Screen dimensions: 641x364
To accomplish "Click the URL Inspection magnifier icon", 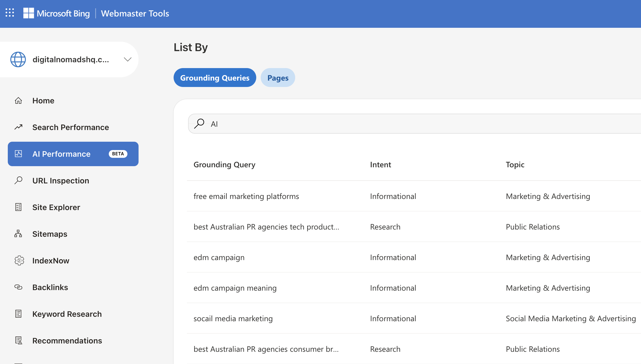I will coord(18,181).
